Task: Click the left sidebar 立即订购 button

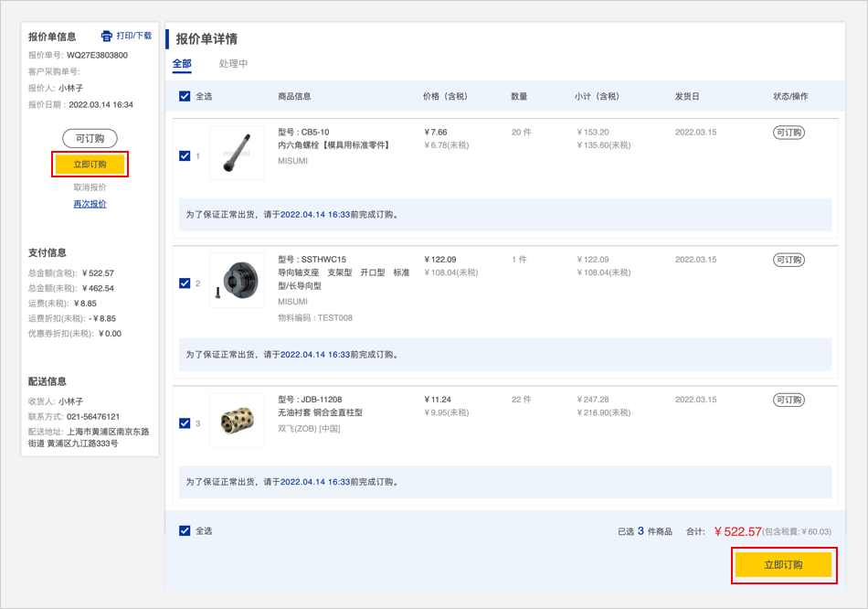Action: click(x=90, y=165)
